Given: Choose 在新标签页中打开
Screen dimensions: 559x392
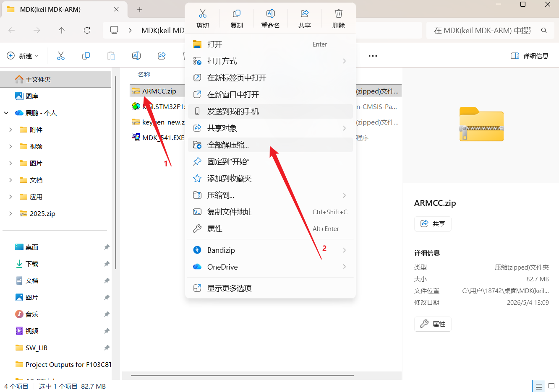Looking at the screenshot, I should (270, 78).
